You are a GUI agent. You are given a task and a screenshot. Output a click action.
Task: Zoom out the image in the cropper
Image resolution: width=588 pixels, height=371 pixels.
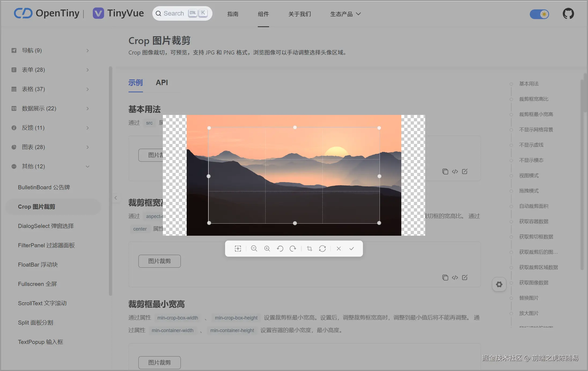coord(253,249)
